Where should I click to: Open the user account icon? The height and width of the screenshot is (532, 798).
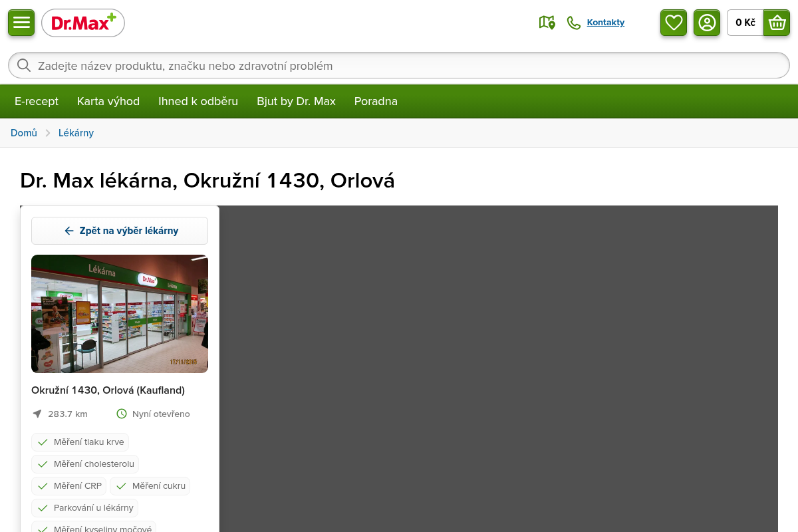pos(707,23)
